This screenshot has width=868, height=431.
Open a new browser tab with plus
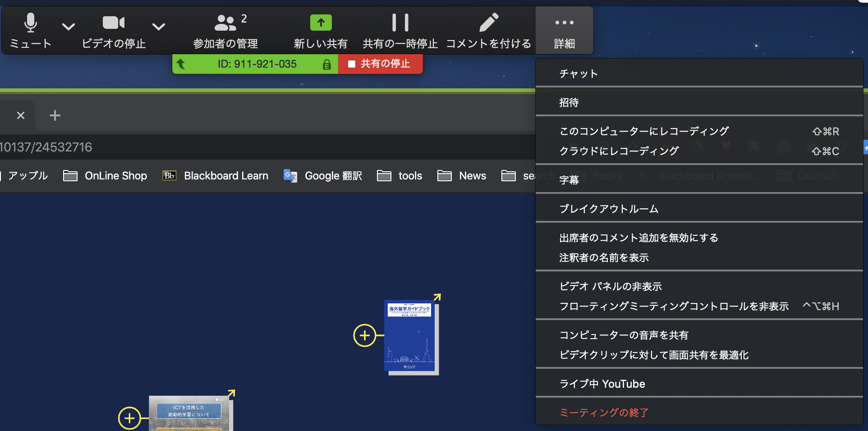[55, 115]
